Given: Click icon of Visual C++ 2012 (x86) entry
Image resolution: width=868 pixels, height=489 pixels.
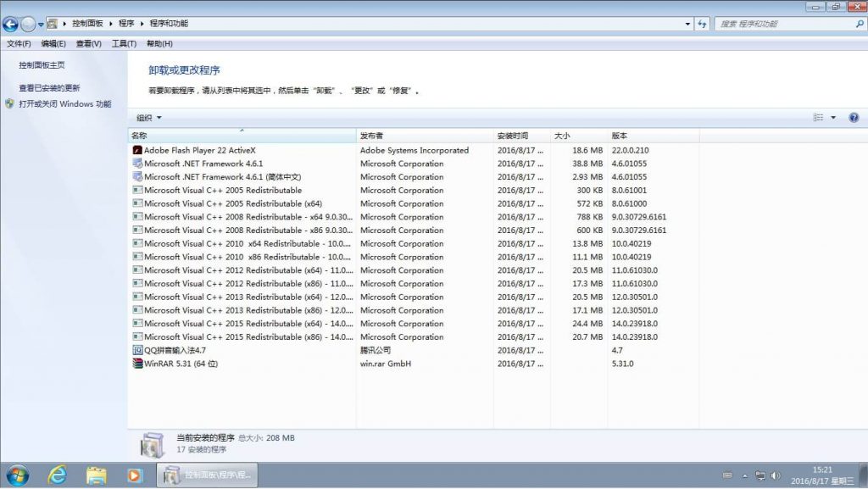Looking at the screenshot, I should 138,283.
